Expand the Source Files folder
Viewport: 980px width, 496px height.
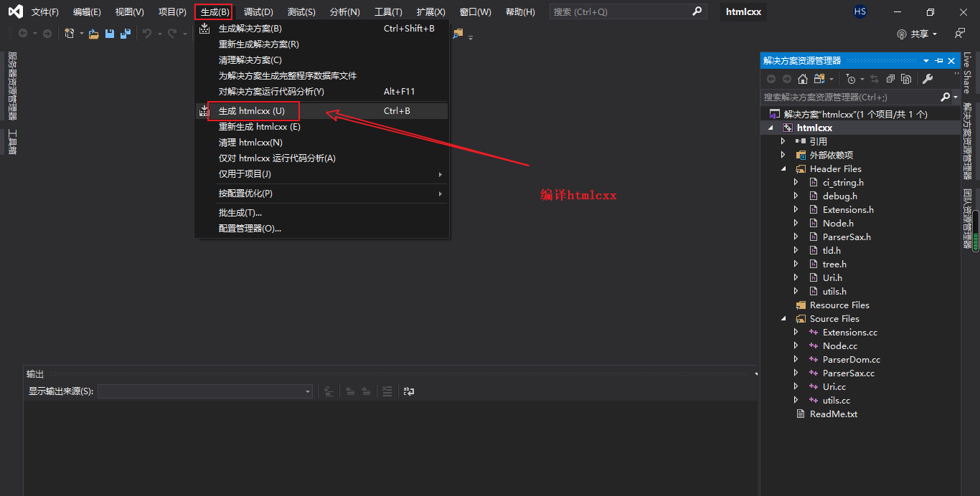pyautogui.click(x=783, y=318)
